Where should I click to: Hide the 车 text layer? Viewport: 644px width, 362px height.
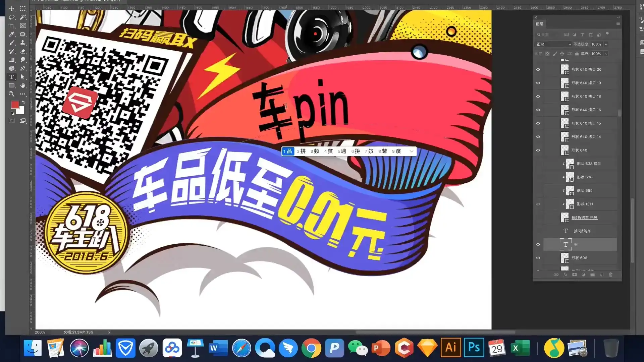click(x=538, y=244)
